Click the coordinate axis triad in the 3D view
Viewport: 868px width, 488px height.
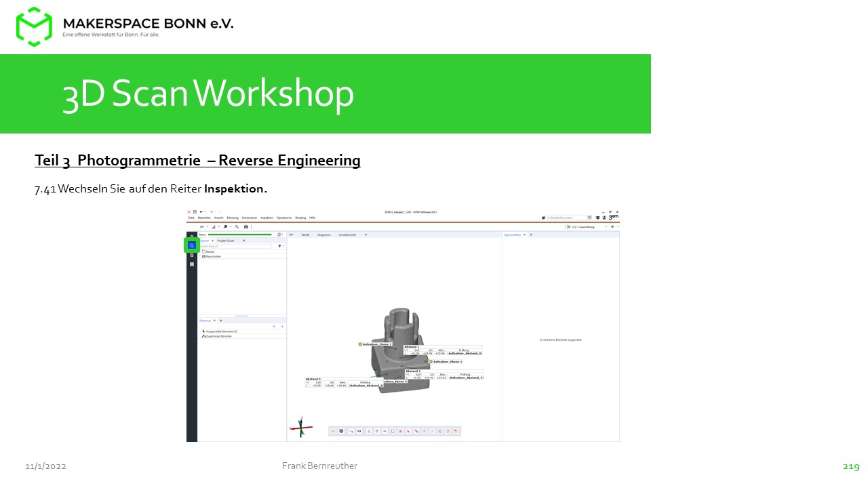click(x=301, y=427)
